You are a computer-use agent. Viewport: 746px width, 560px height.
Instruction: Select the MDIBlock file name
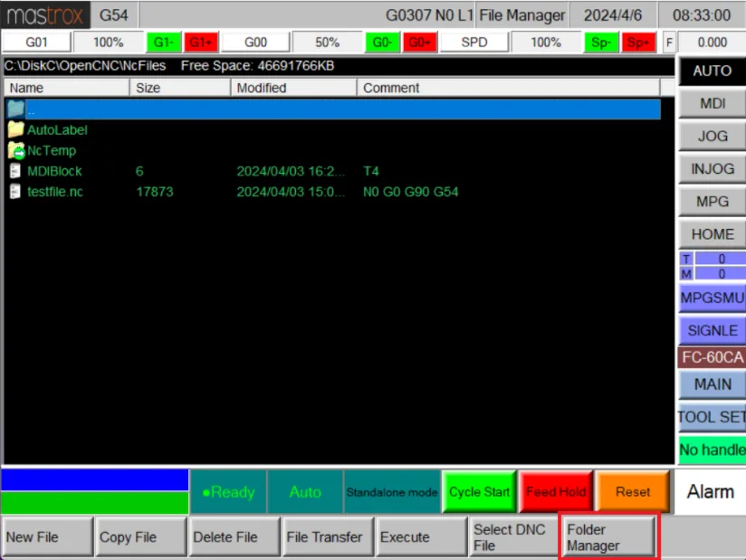coord(54,171)
